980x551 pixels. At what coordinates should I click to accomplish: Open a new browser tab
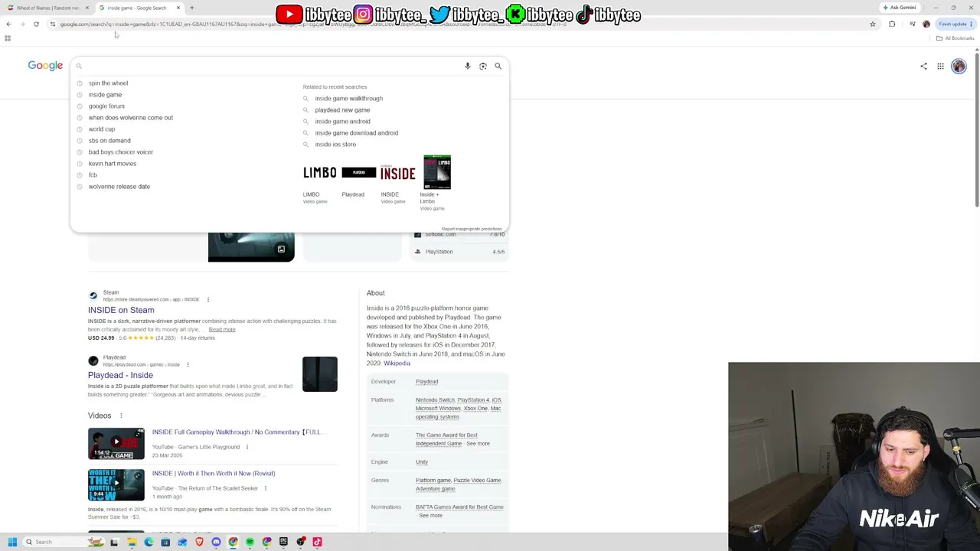tap(192, 8)
